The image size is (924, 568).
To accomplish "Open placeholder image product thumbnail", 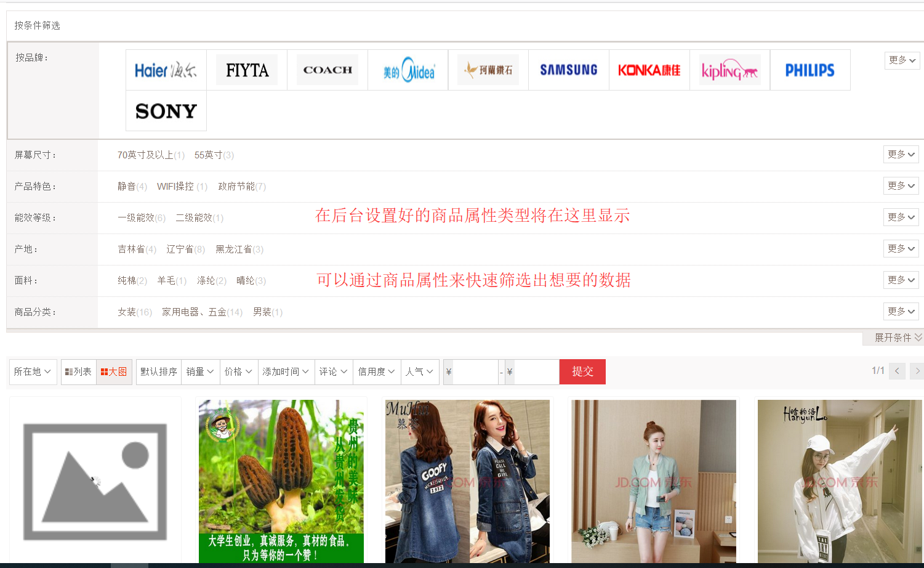I will [95, 481].
